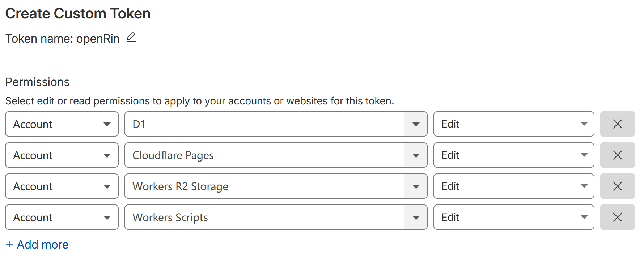Image resolution: width=644 pixels, height=267 pixels.
Task: Expand the Workers Scripts dropdown arrow
Action: pos(416,217)
